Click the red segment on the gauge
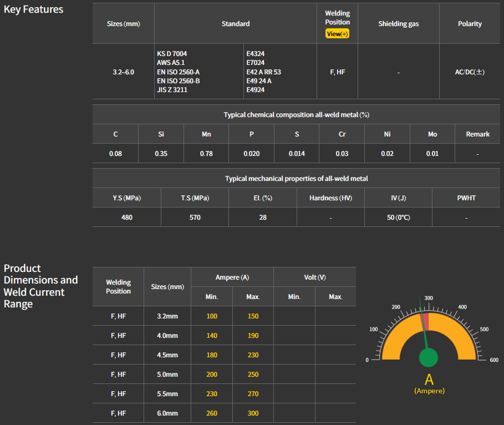This screenshot has height=425, width=504. tap(425, 320)
